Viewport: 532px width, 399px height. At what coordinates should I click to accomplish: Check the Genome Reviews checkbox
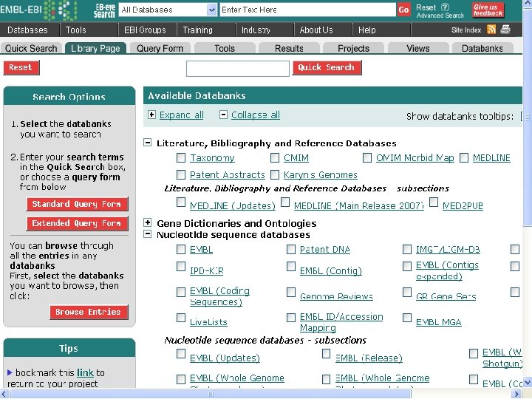pyautogui.click(x=291, y=292)
